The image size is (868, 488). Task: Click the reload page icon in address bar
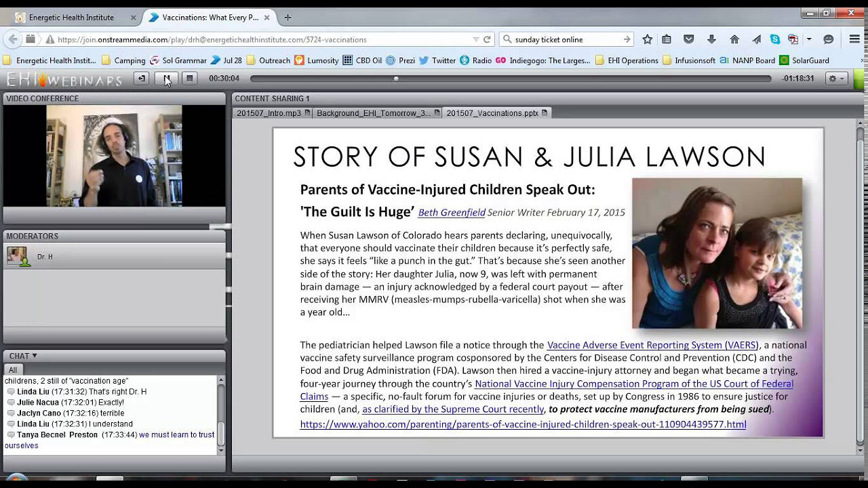[x=486, y=39]
